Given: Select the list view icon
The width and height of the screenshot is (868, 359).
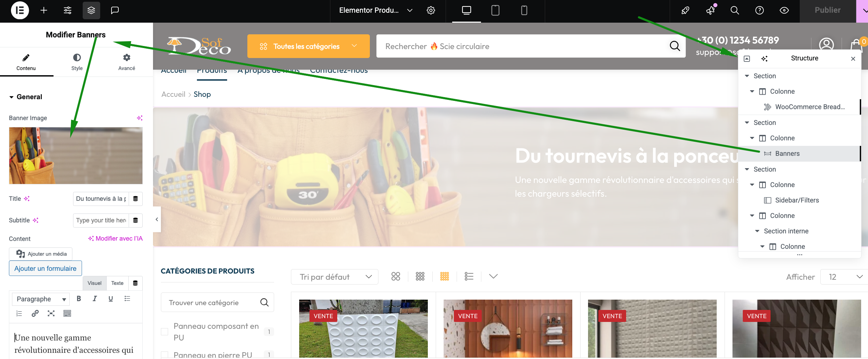Looking at the screenshot, I should 469,277.
